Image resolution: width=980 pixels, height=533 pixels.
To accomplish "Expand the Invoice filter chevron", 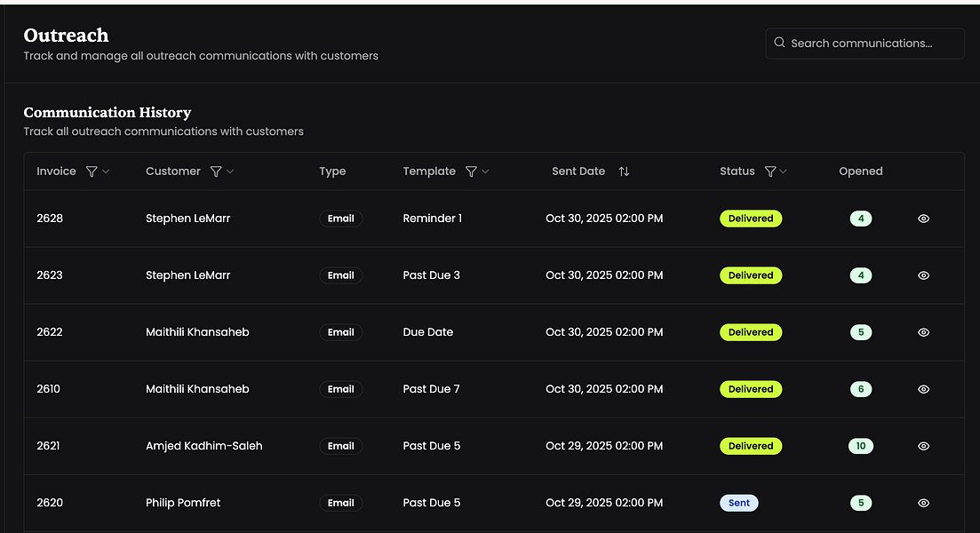I will tap(107, 171).
